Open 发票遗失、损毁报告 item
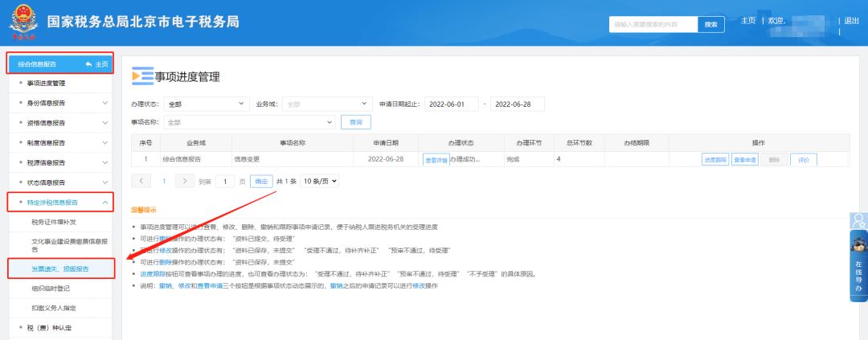Viewport: 868px width, 340px height. tap(60, 268)
